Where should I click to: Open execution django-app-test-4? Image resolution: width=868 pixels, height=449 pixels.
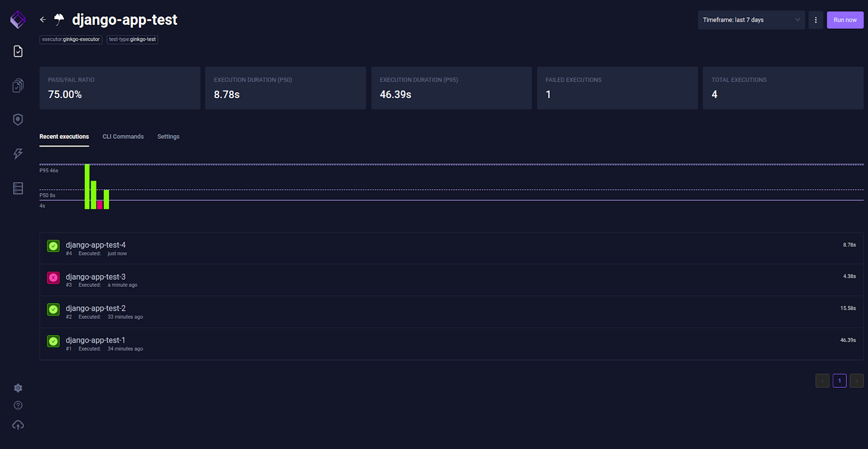coord(451,249)
